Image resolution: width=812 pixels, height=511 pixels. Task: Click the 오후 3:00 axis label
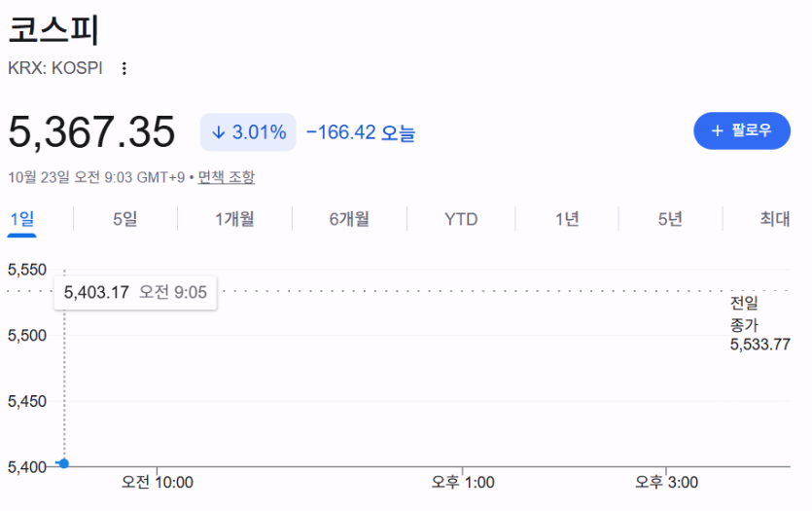[x=666, y=483]
